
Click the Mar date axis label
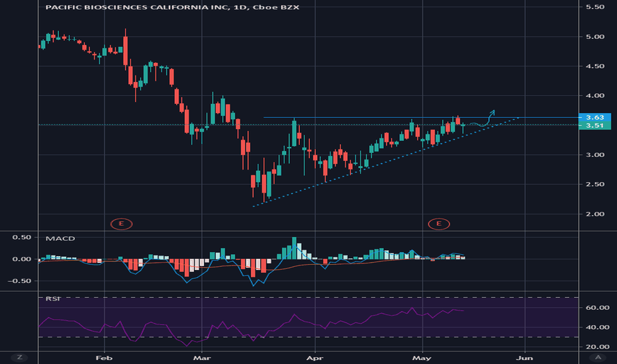202,357
